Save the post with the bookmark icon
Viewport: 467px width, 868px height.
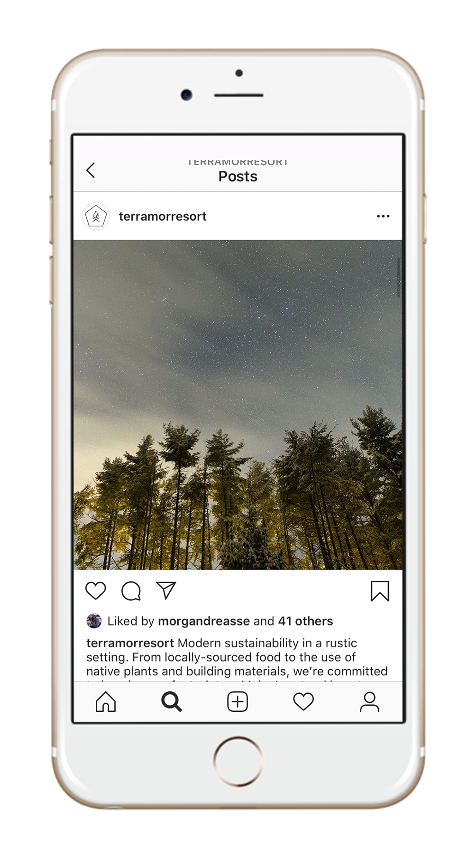coord(380,591)
